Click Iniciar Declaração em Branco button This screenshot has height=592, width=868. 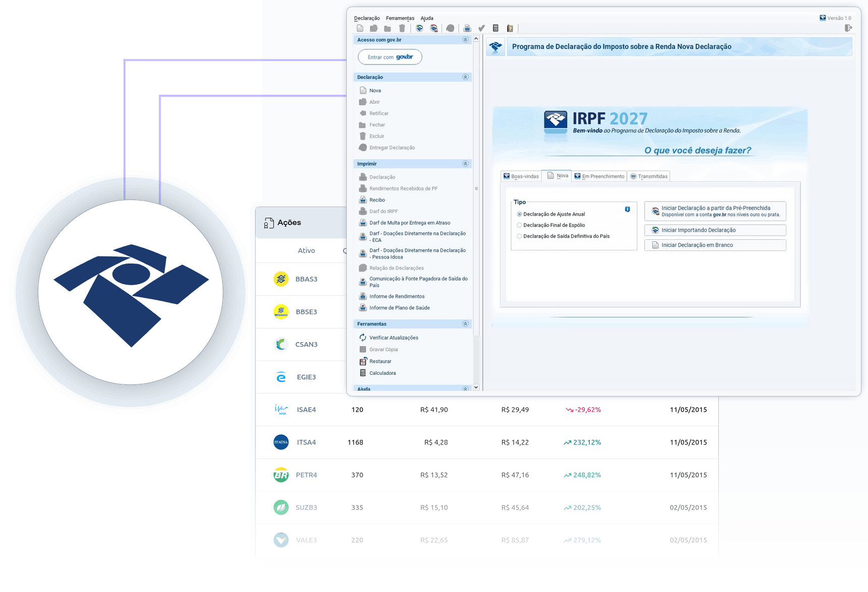coord(715,245)
